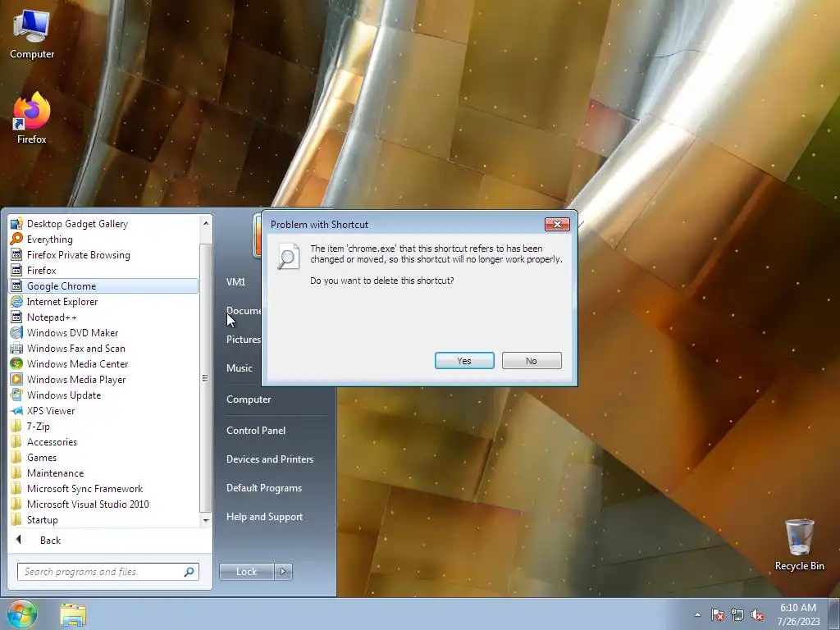840x630 pixels.
Task: Click Firefox Private Browsing icon
Action: [16, 254]
